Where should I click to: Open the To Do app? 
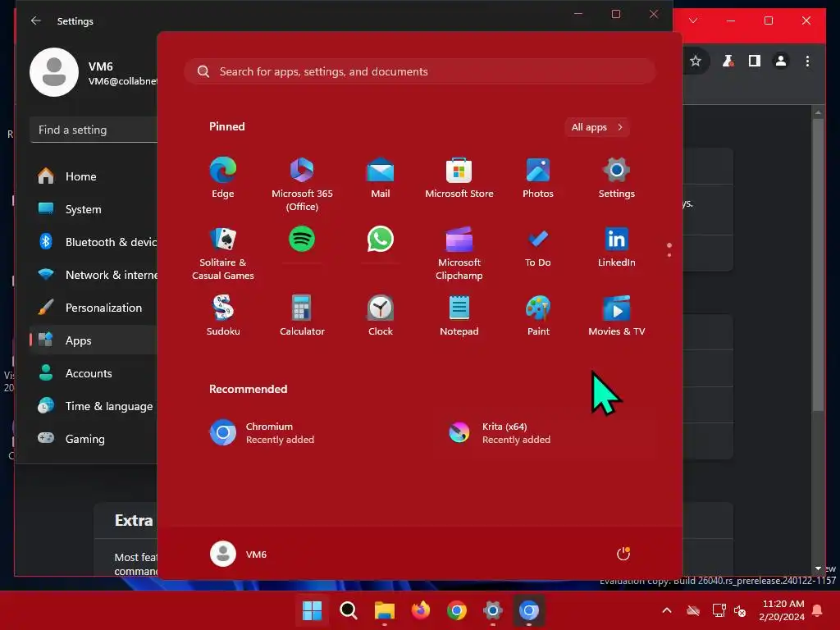point(538,247)
